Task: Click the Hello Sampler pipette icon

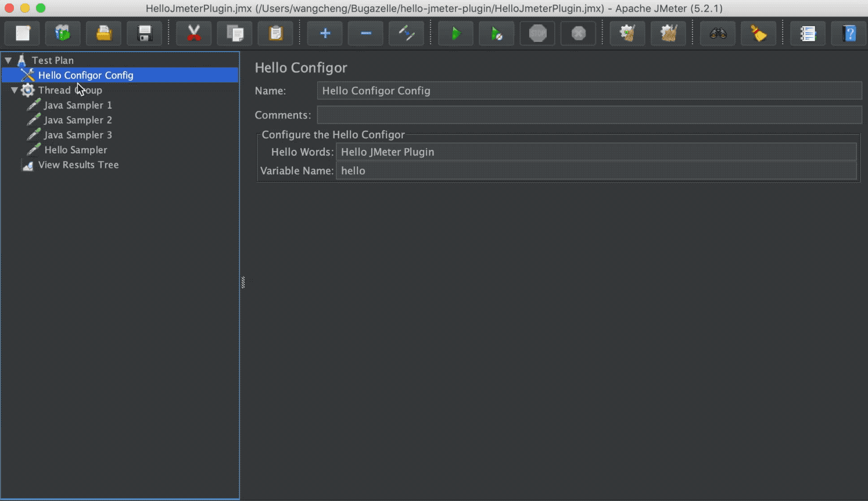Action: coord(34,149)
